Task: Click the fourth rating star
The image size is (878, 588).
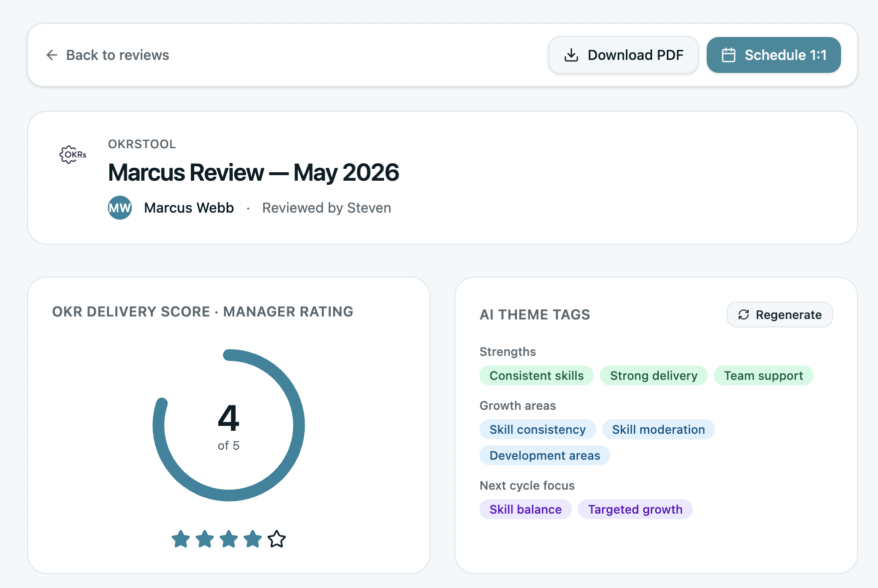Action: click(x=253, y=539)
